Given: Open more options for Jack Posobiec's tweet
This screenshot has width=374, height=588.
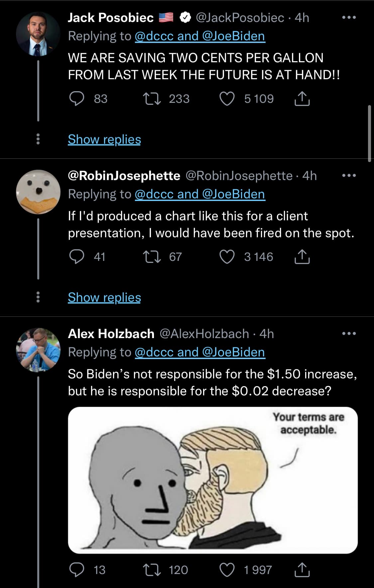Looking at the screenshot, I should coord(349,17).
